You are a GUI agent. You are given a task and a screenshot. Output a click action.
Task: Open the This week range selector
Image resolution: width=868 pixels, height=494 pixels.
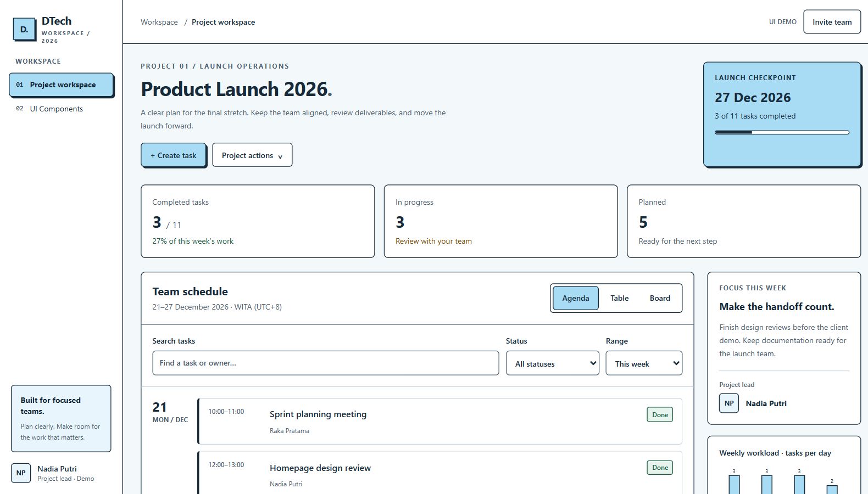point(644,363)
